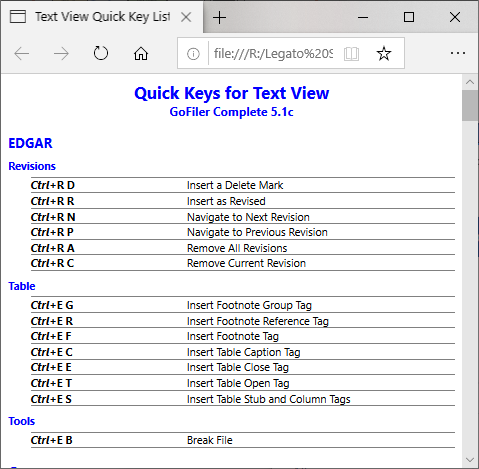Open reading view book icon
479x469 pixels.
(x=351, y=54)
